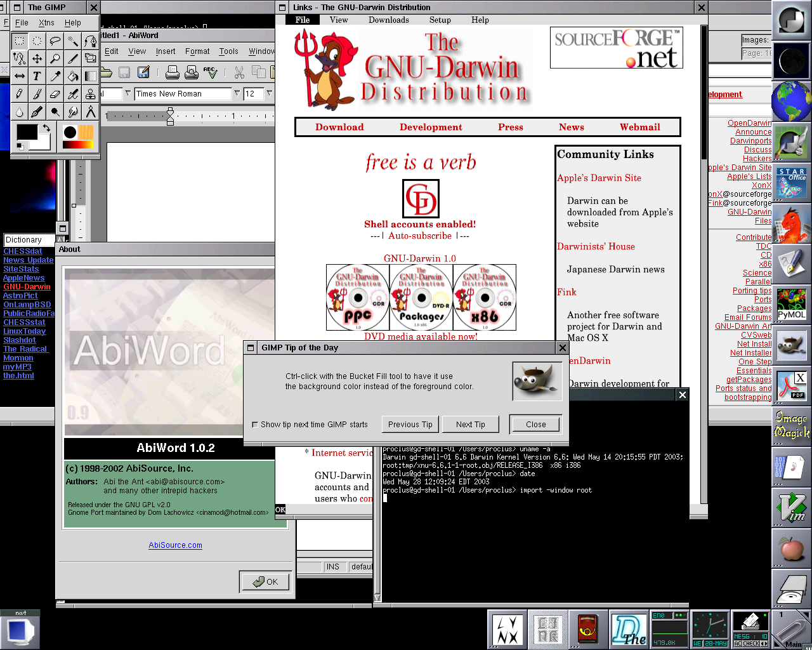Launch ImageMagick from the dock
Image resolution: width=812 pixels, height=650 pixels.
tap(791, 426)
